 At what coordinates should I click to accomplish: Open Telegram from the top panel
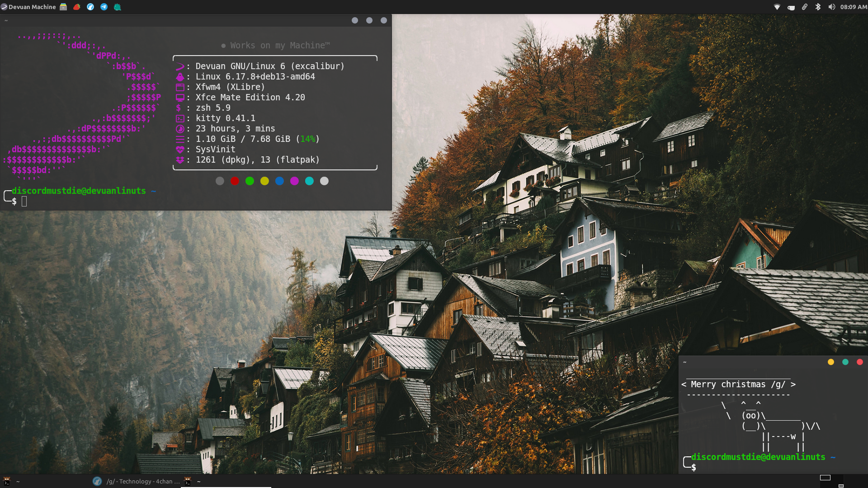pyautogui.click(x=104, y=7)
